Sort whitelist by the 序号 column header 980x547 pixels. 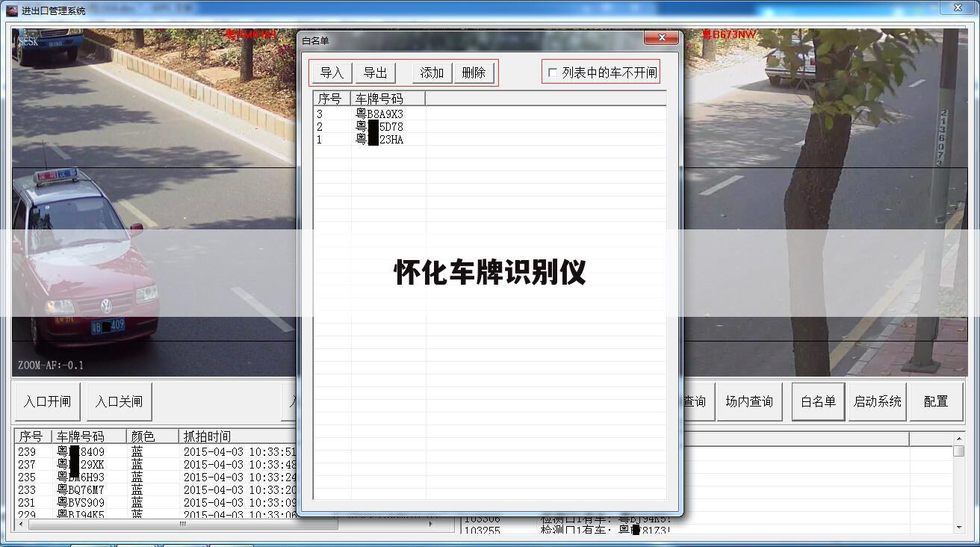332,99
